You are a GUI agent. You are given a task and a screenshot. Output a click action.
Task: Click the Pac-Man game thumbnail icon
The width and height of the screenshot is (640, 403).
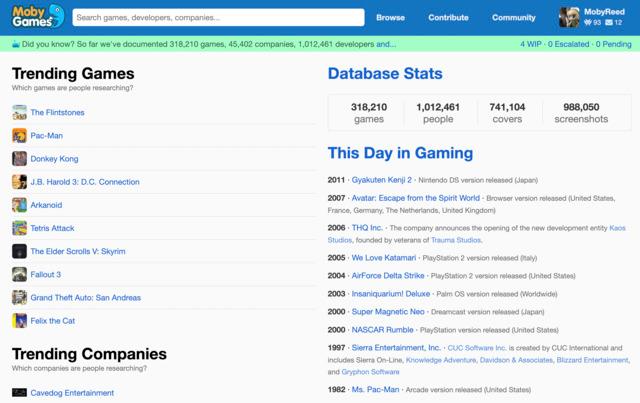(19, 136)
